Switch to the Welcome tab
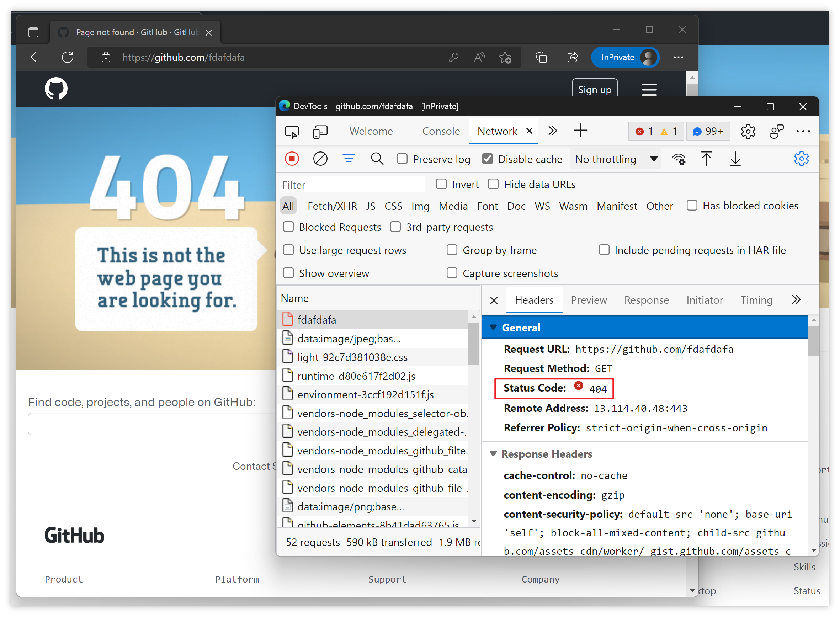This screenshot has height=617, width=840. [x=371, y=131]
